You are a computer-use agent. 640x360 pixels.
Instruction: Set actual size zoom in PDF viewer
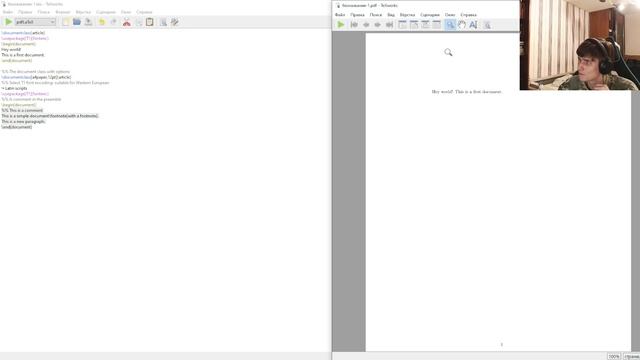[x=402, y=25]
